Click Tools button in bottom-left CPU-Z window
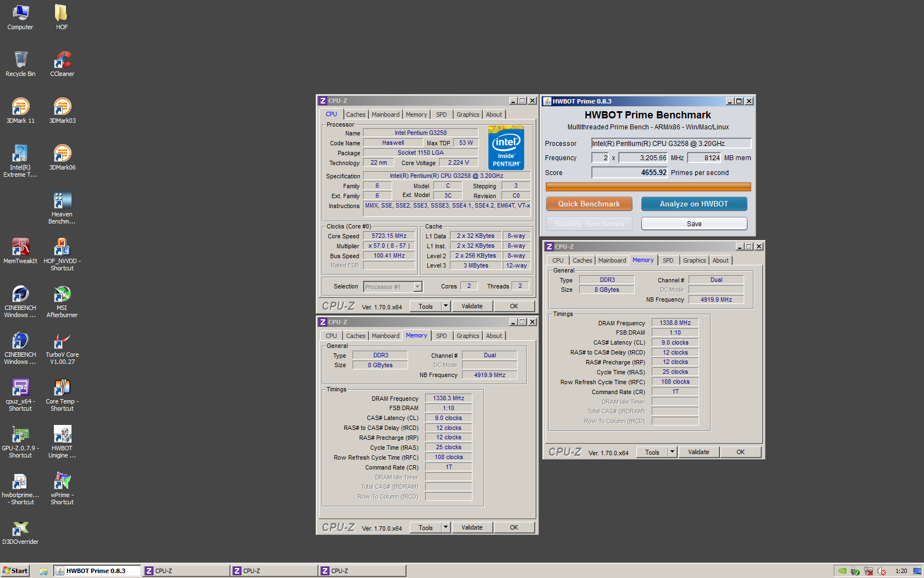The width and height of the screenshot is (924, 578). click(426, 527)
